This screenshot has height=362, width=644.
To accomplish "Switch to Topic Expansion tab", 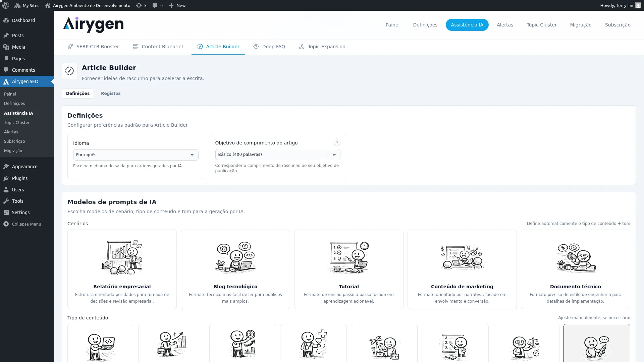I will point(322,47).
